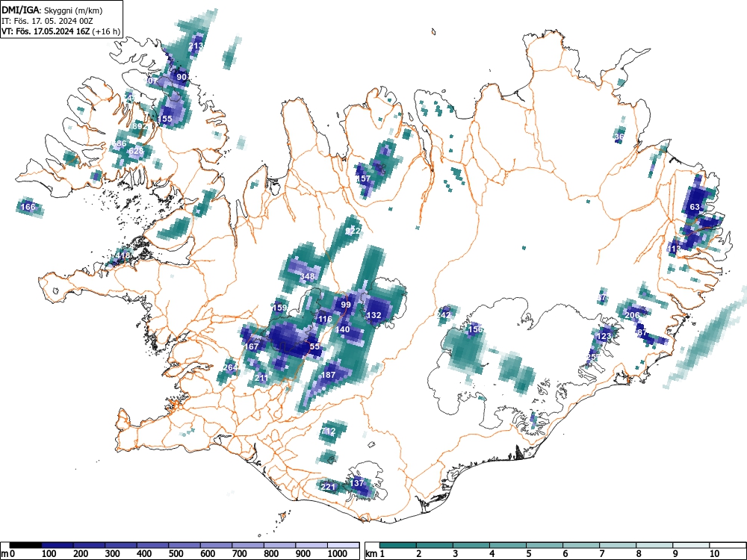Image resolution: width=747 pixels, height=560 pixels.
Task: Click the visibility value '922' on the map
Action: pyautogui.click(x=353, y=231)
